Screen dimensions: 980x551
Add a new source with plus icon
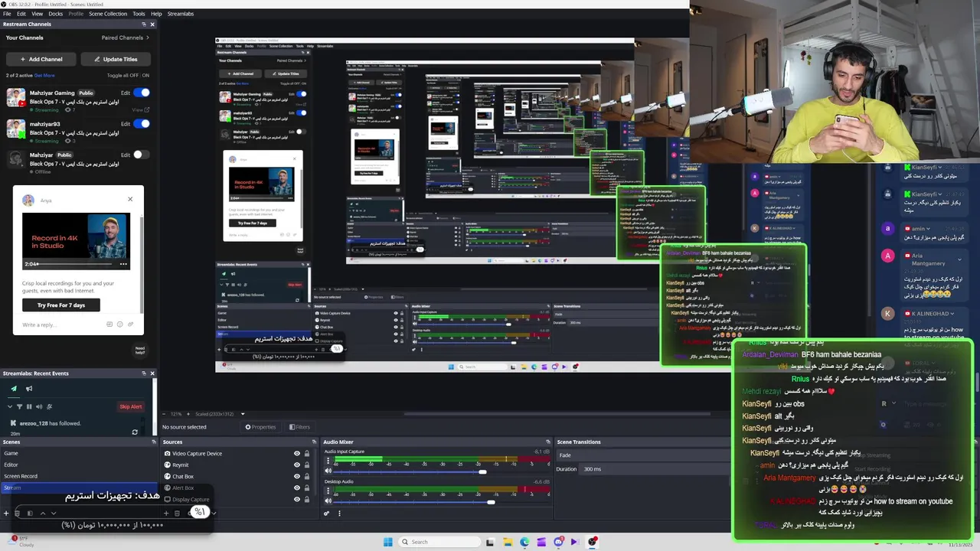point(166,514)
